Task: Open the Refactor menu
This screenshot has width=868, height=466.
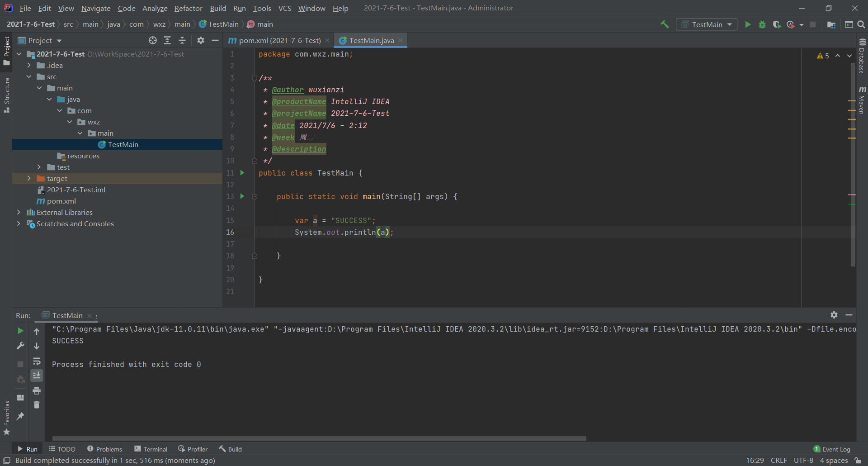Action: tap(189, 8)
